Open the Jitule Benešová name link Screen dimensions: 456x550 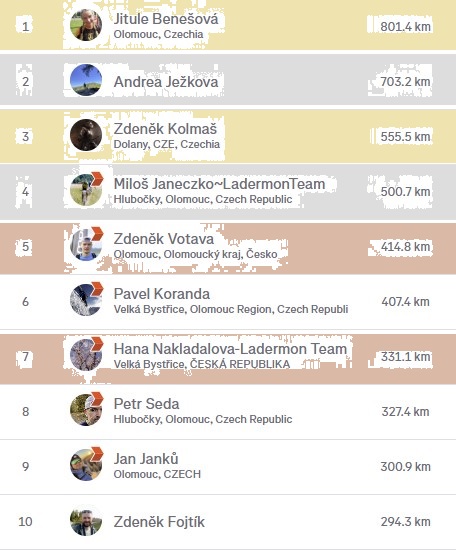coord(166,19)
